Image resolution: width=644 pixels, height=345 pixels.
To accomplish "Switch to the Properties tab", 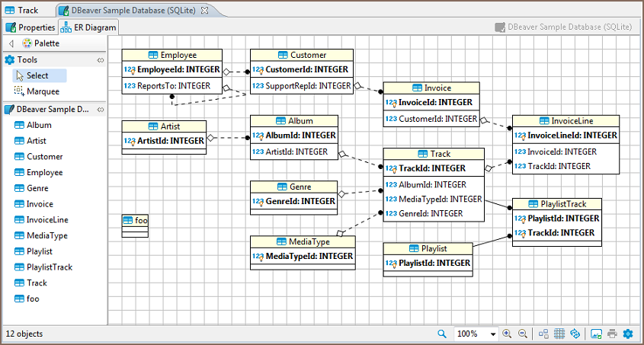I will coord(30,27).
